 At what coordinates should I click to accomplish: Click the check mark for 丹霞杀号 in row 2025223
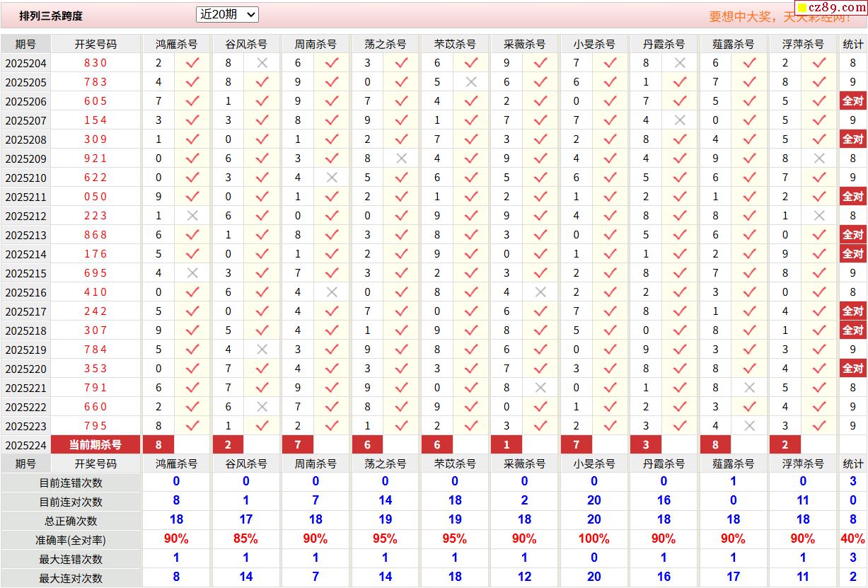point(680,426)
